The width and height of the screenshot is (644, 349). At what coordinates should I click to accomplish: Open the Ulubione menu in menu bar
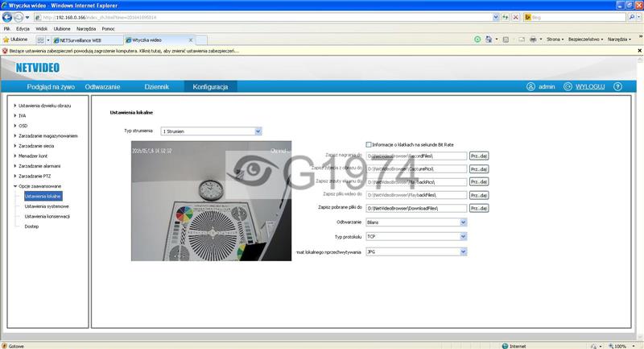click(x=62, y=29)
